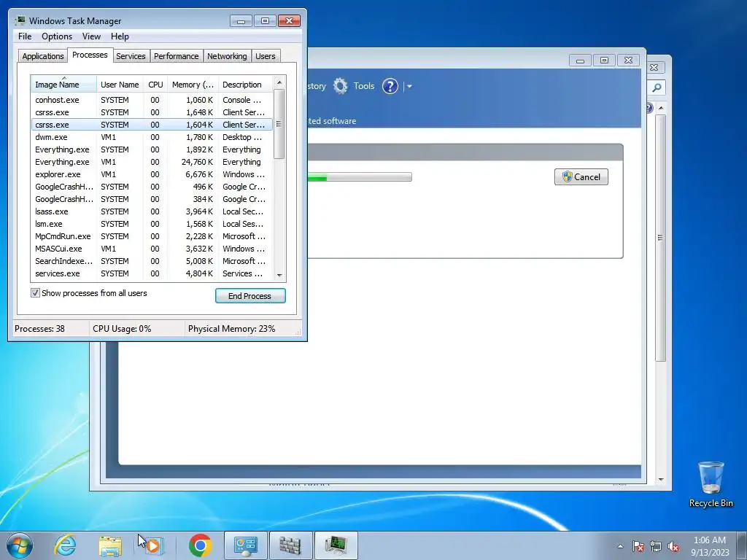
Task: Switch to the Control Panel taskbar window
Action: [246, 545]
